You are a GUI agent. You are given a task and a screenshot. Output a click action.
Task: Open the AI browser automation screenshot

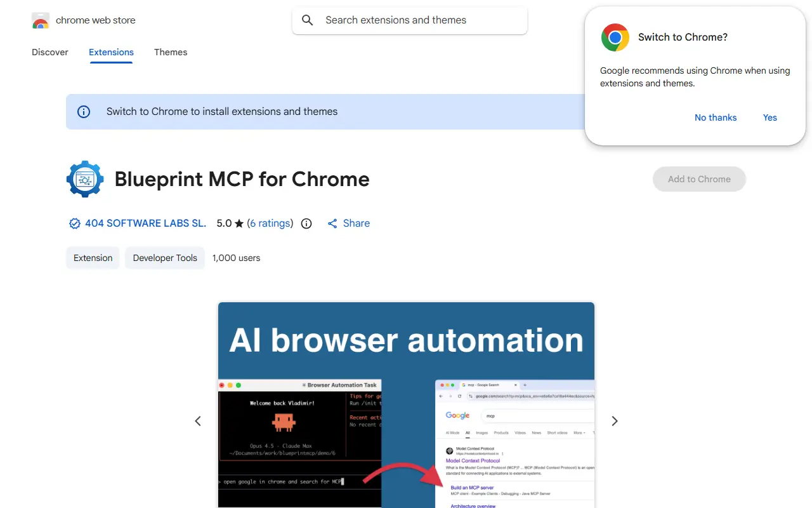point(406,405)
